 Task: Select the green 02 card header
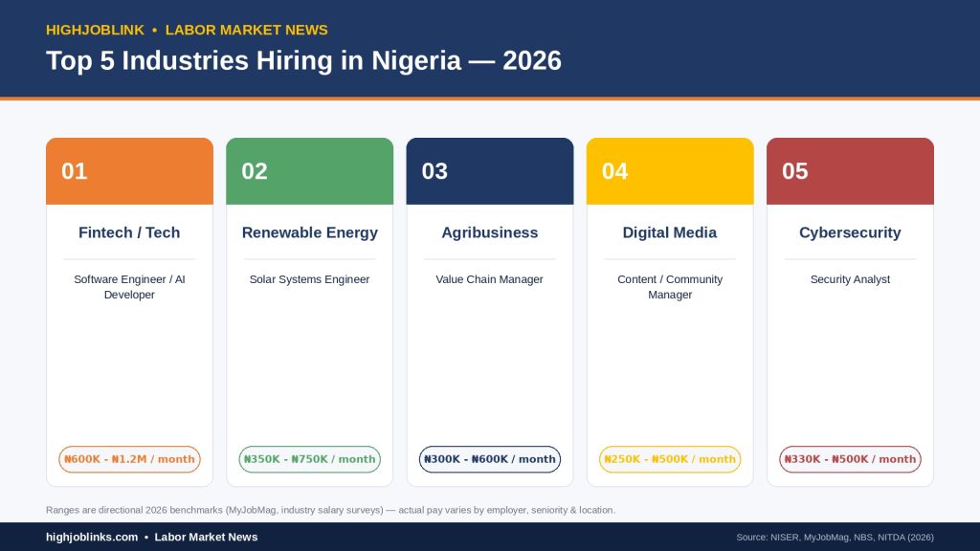tap(309, 171)
